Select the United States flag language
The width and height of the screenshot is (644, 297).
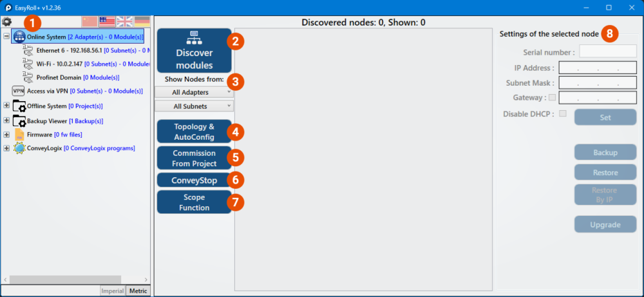(107, 21)
